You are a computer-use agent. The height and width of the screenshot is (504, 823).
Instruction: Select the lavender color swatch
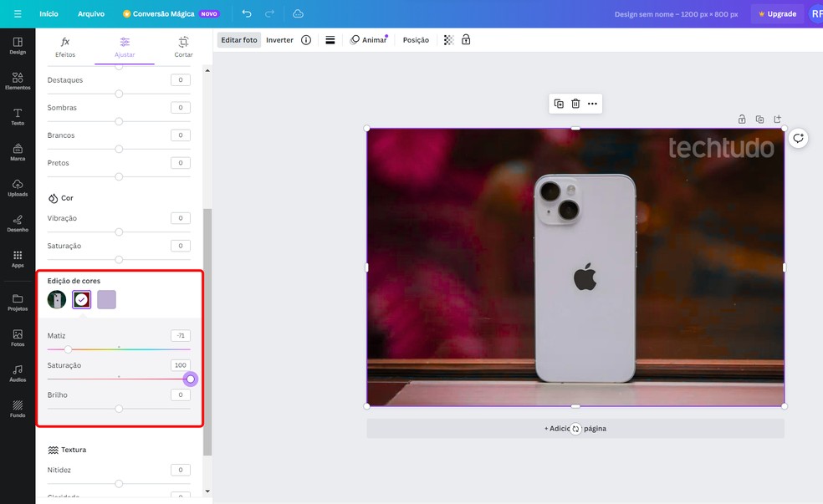coord(106,299)
